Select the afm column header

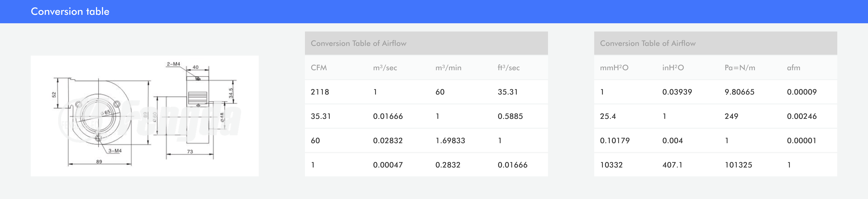click(x=794, y=67)
